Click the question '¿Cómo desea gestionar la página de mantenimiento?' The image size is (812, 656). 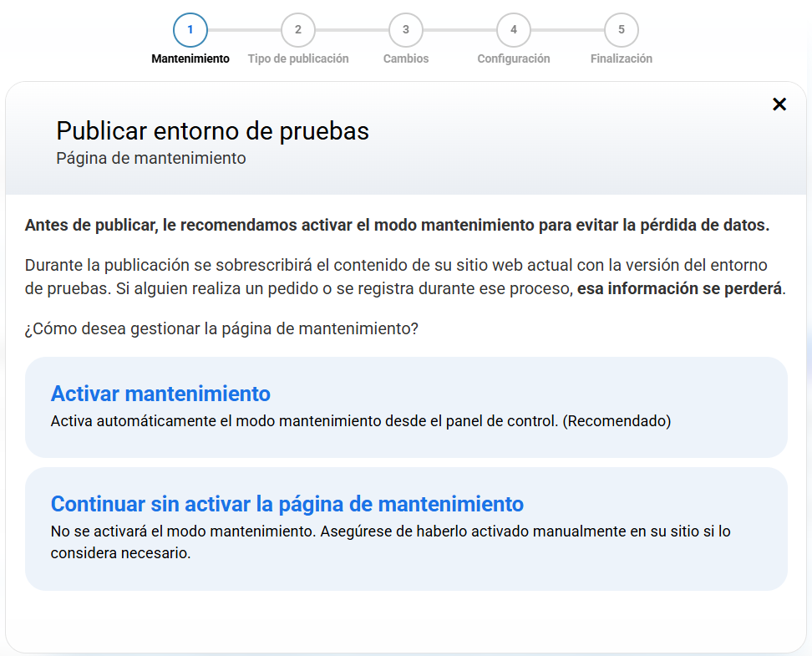click(x=221, y=328)
